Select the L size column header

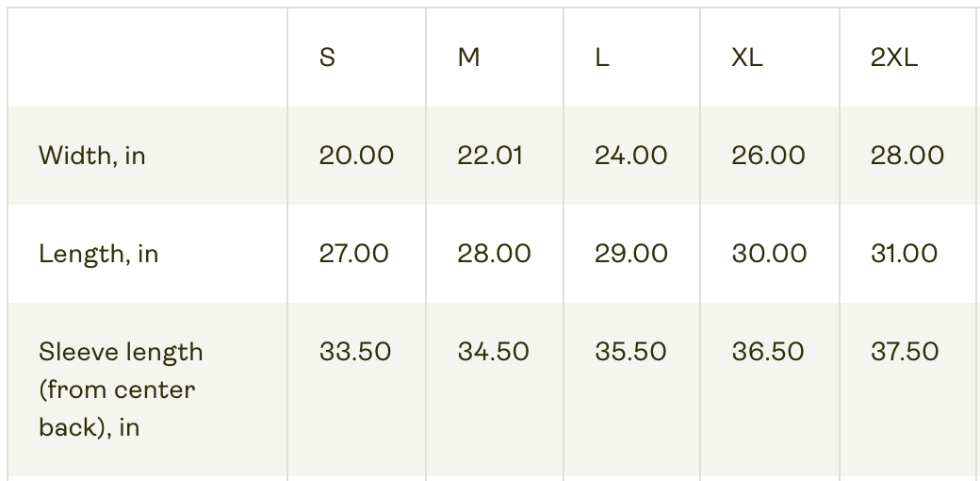click(601, 58)
